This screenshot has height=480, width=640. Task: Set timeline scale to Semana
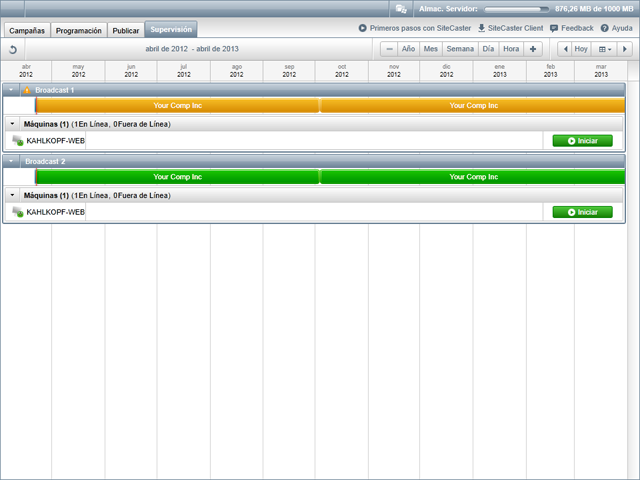point(460,49)
